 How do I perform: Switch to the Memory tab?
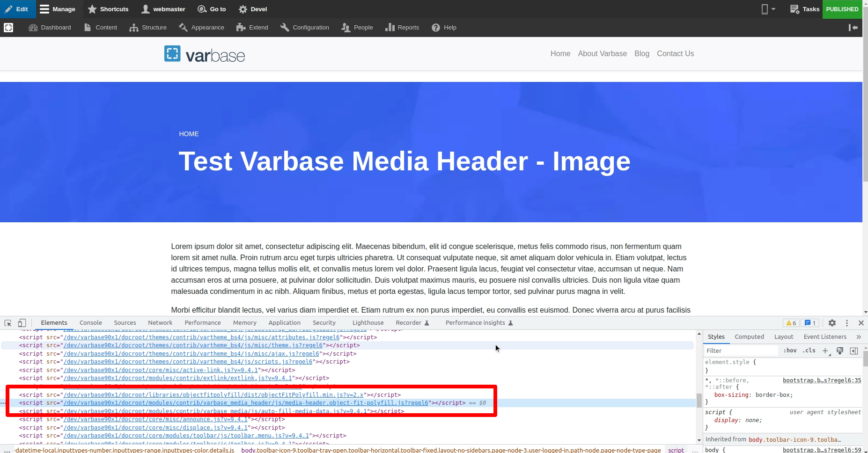click(x=245, y=323)
